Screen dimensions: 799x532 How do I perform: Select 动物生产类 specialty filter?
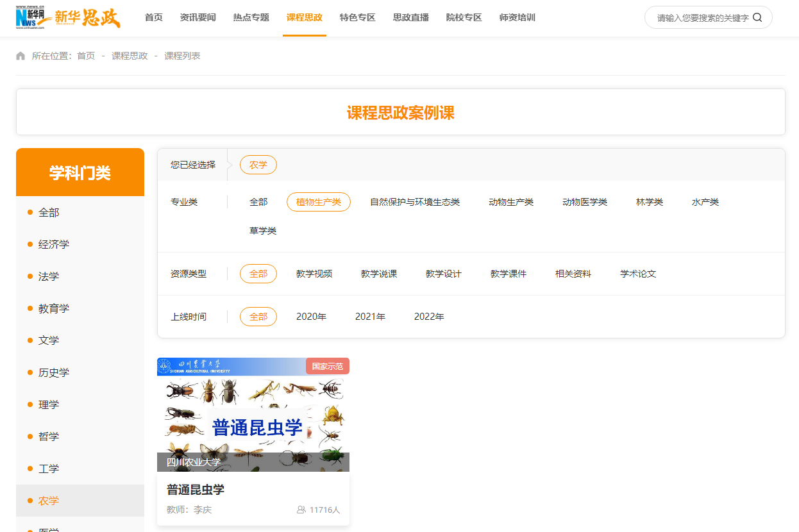pyautogui.click(x=510, y=202)
